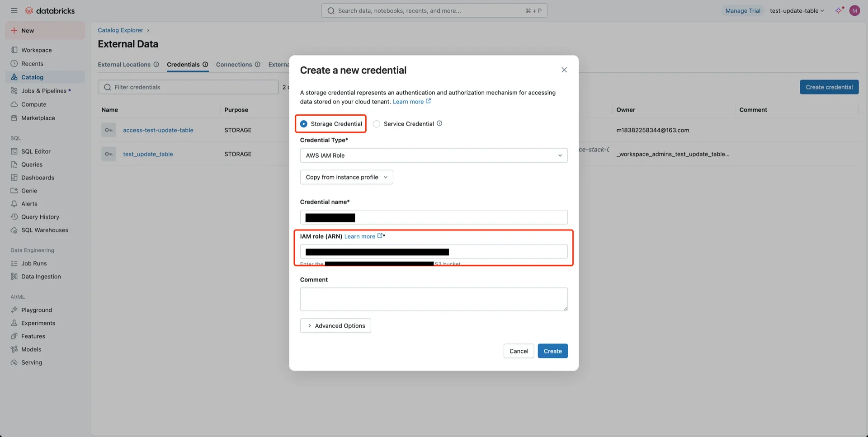Click the Purpose column header

236,110
